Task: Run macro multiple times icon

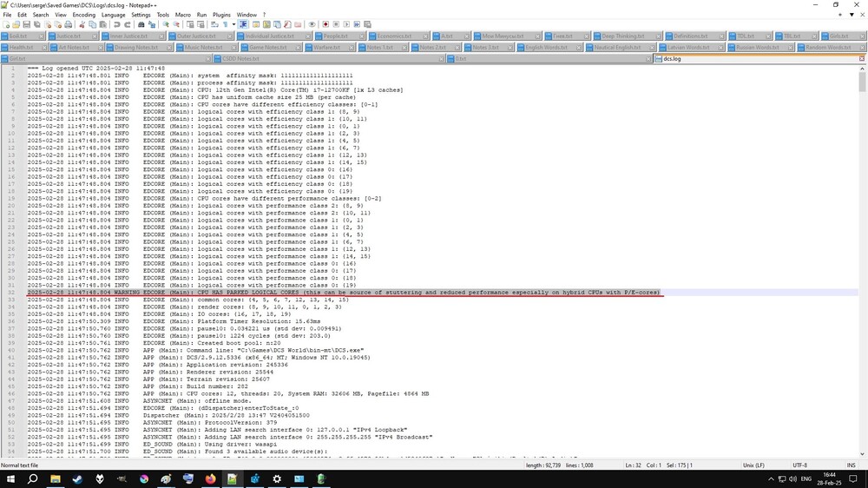Action: click(357, 24)
